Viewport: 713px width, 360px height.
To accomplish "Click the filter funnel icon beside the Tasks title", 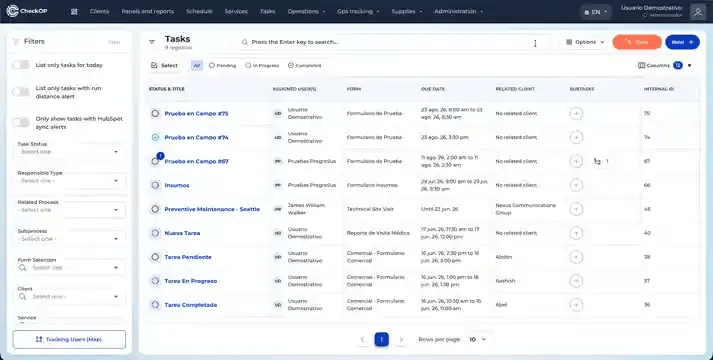I will [x=152, y=42].
